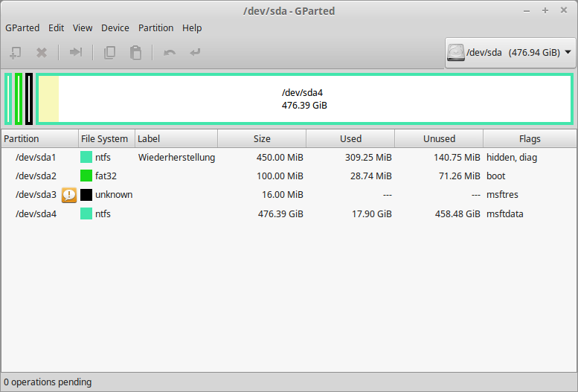Screen dimensions: 578x392
Task: Click the 28.74 MiB used value
Action: (371, 176)
